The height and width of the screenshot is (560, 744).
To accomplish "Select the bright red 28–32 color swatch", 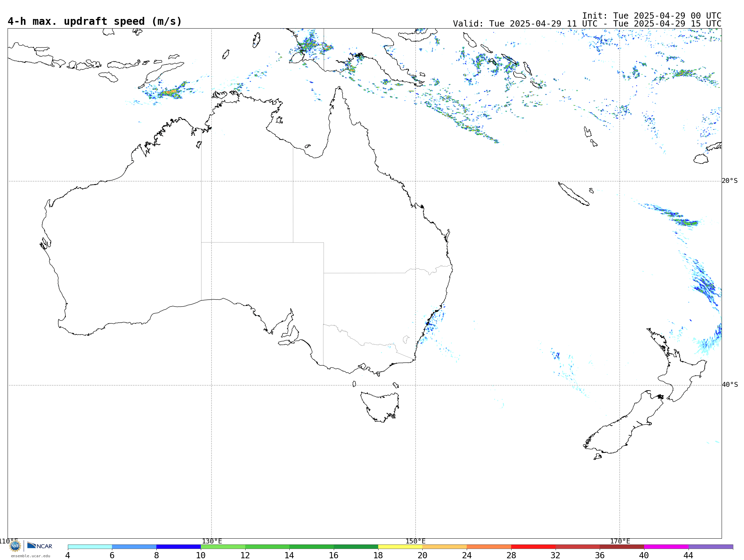I will click(533, 547).
